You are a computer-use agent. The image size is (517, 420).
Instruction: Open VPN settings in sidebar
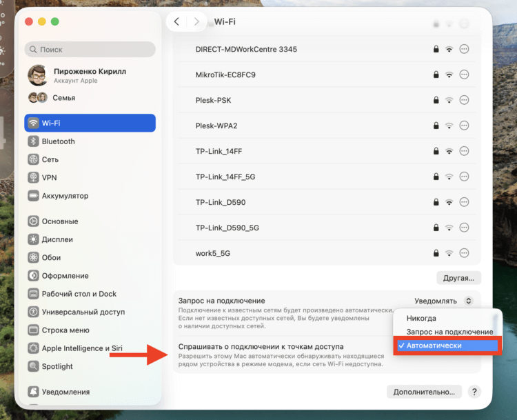click(x=90, y=177)
